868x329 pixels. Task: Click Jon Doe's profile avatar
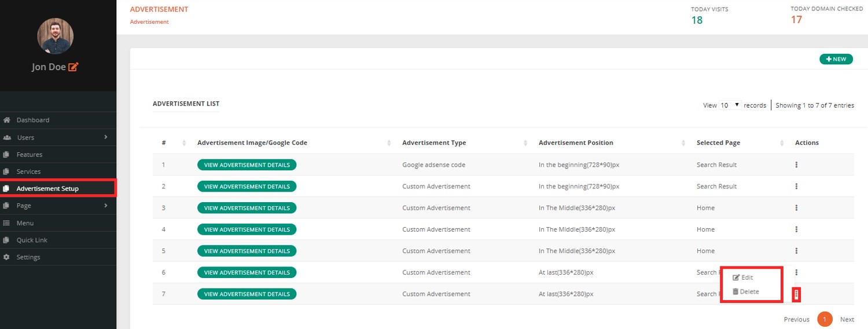pos(55,36)
